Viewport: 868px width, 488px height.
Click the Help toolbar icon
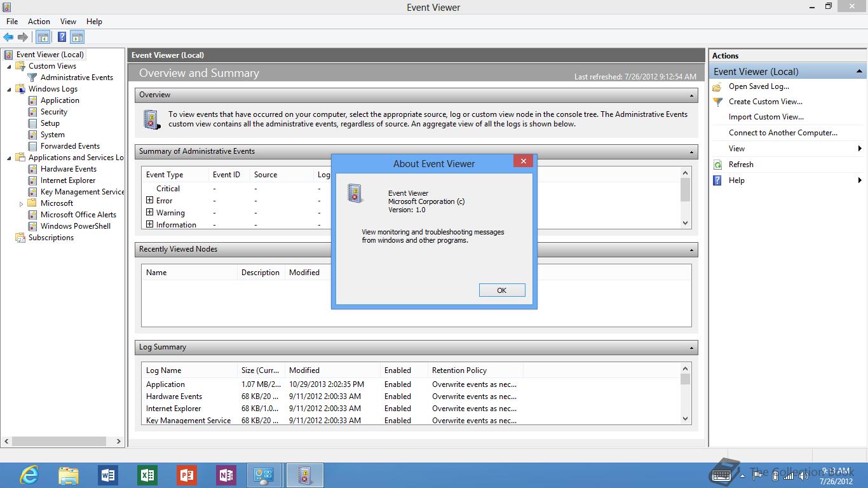tap(62, 37)
